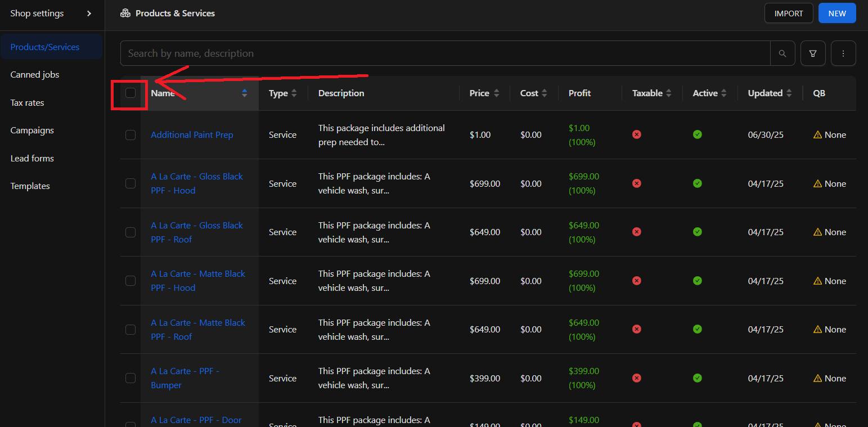Go to Tax rates in the sidebar
This screenshot has height=427, width=868.
[27, 103]
